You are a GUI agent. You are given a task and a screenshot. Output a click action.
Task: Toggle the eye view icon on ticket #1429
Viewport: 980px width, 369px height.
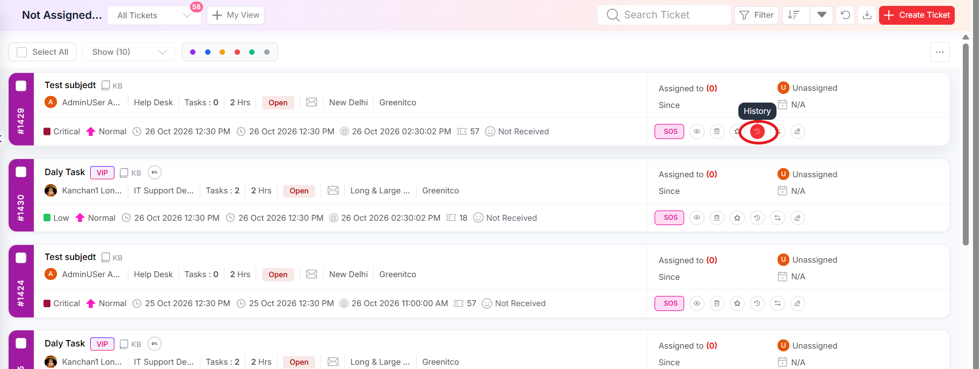697,132
